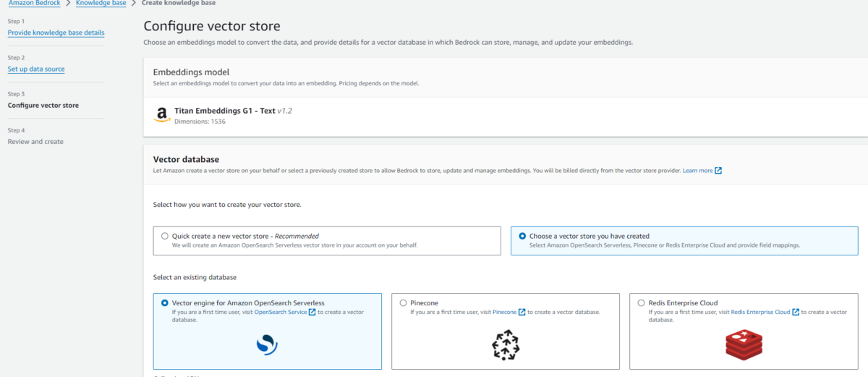Viewport: 868px width, 377px height.
Task: Open OpenSearch Service link
Action: [280, 312]
